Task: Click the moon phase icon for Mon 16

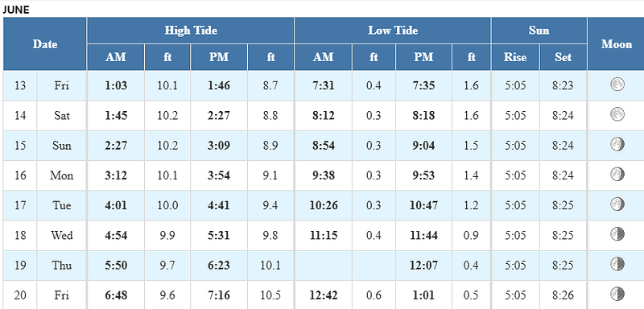Action: click(x=617, y=174)
